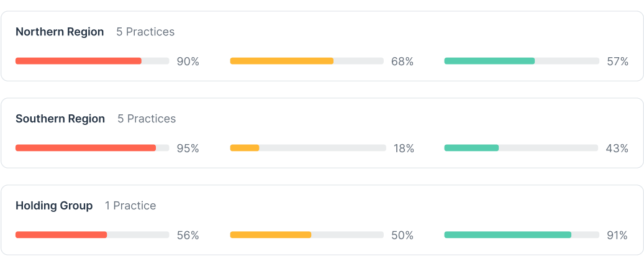
Task: Click the 68% value in Northern Region
Action: (x=402, y=62)
